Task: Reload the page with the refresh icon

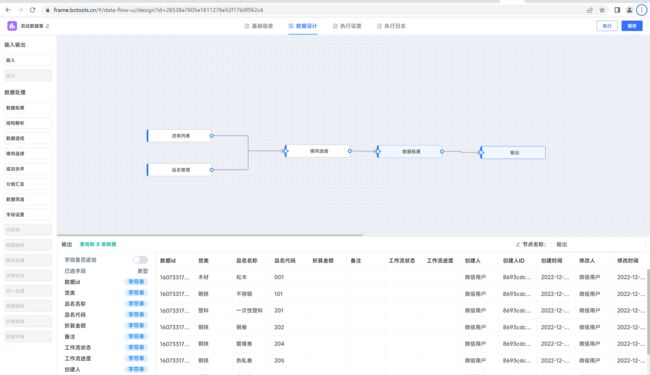Action: tap(33, 10)
